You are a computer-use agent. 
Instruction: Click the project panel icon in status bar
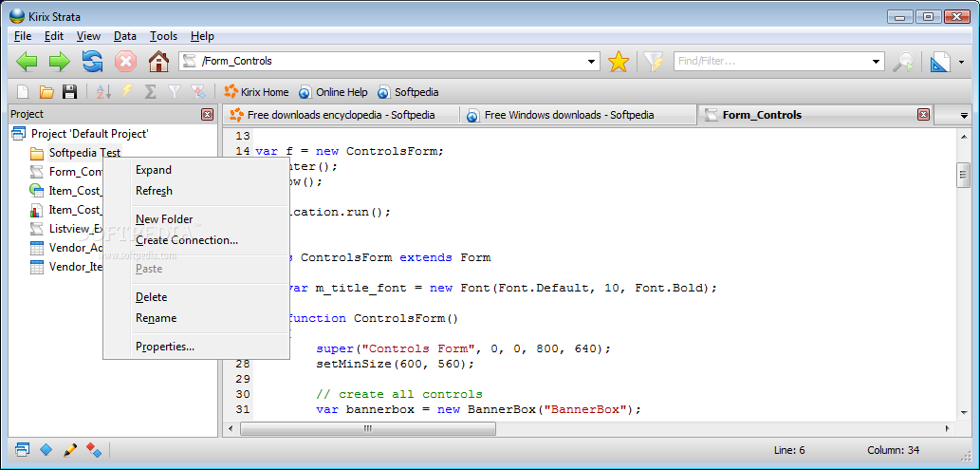tap(23, 449)
